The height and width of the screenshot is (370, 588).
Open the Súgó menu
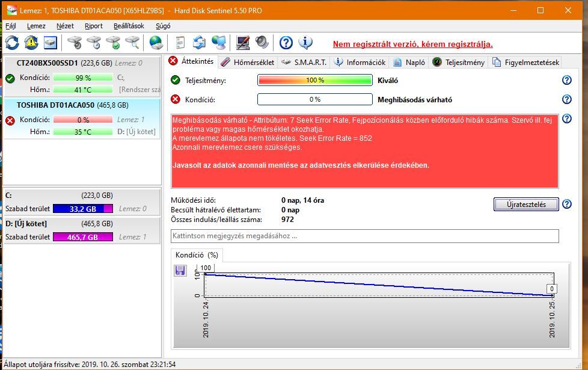click(x=163, y=26)
